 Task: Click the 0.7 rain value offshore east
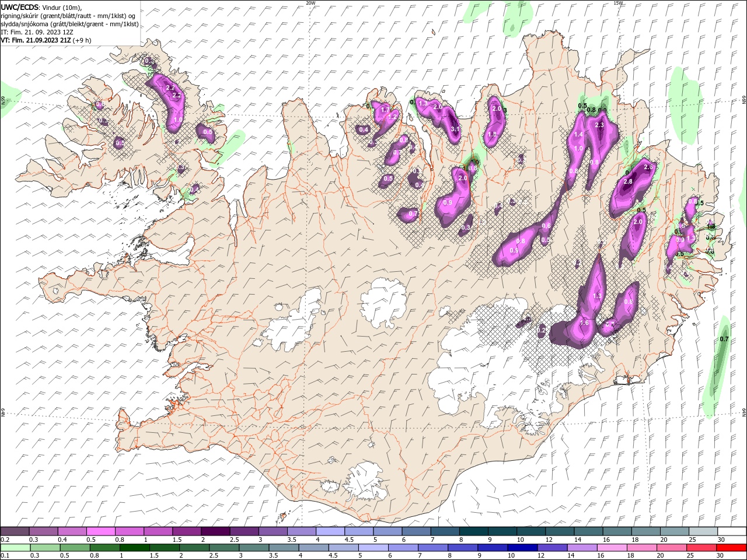[x=724, y=339]
